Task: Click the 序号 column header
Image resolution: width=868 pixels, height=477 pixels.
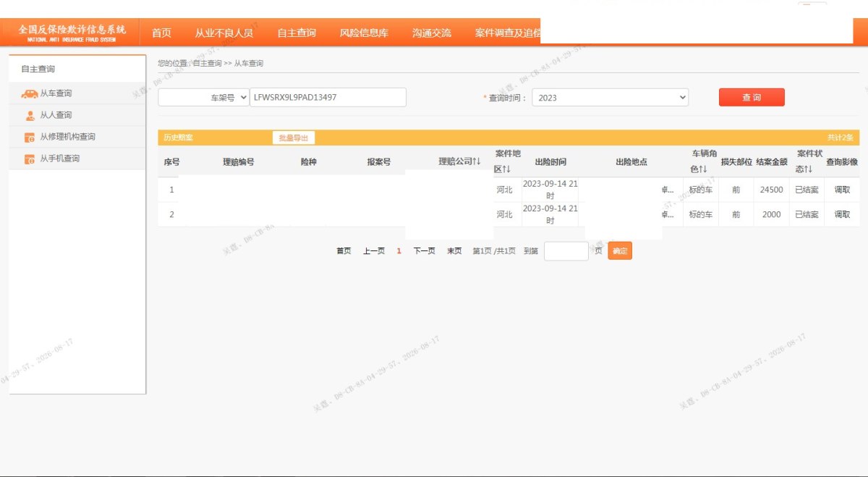Action: 171,162
